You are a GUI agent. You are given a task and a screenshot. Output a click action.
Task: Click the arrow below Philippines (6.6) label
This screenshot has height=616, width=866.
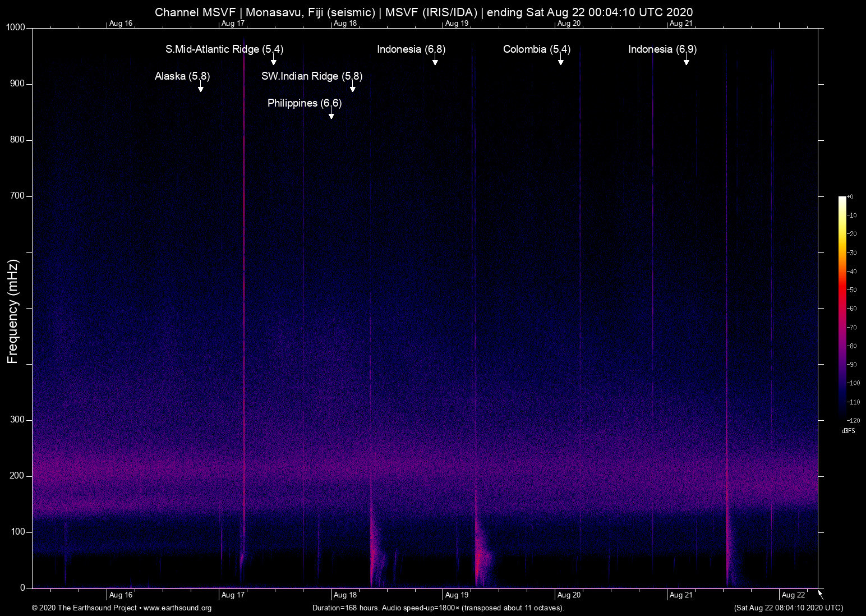(331, 114)
